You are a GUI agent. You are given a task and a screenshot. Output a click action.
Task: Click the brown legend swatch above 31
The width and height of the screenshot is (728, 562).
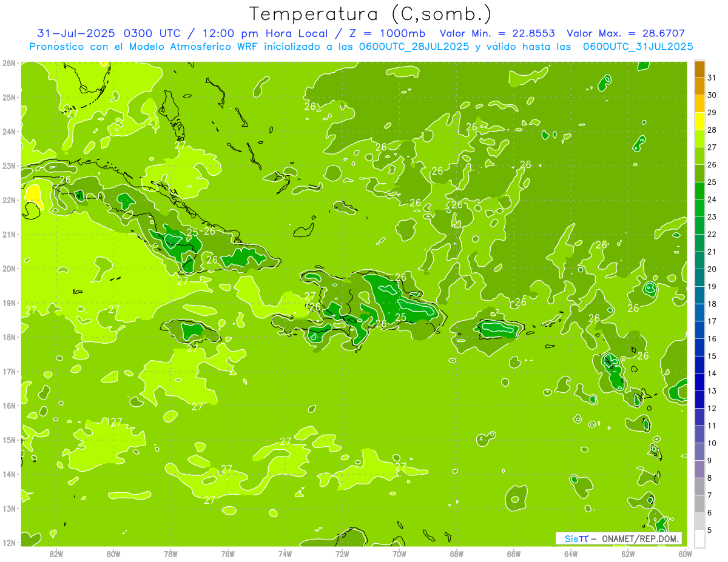699,69
